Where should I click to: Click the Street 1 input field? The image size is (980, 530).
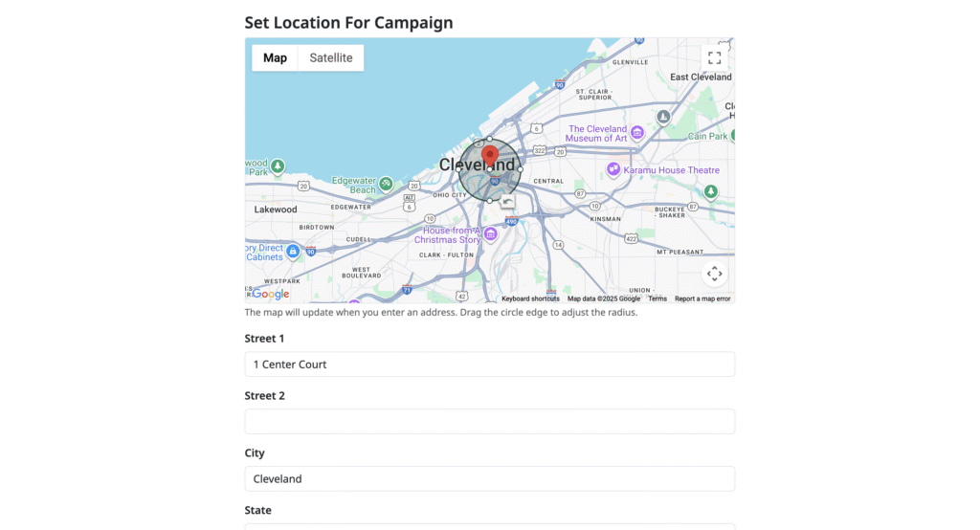click(x=490, y=364)
